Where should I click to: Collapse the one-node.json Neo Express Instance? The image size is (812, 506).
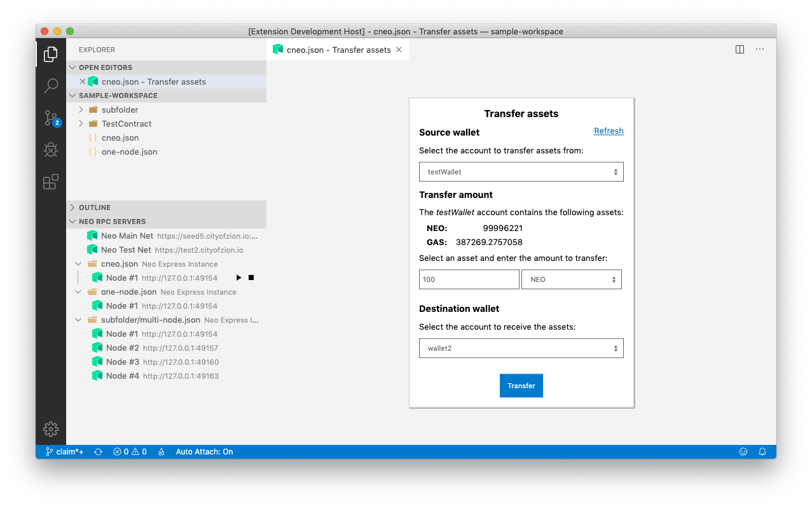click(78, 292)
